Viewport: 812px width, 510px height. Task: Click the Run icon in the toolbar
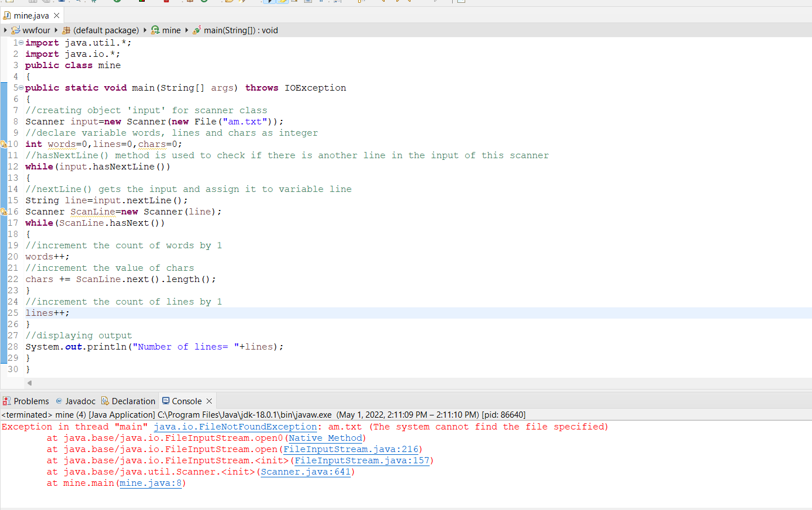point(117,3)
